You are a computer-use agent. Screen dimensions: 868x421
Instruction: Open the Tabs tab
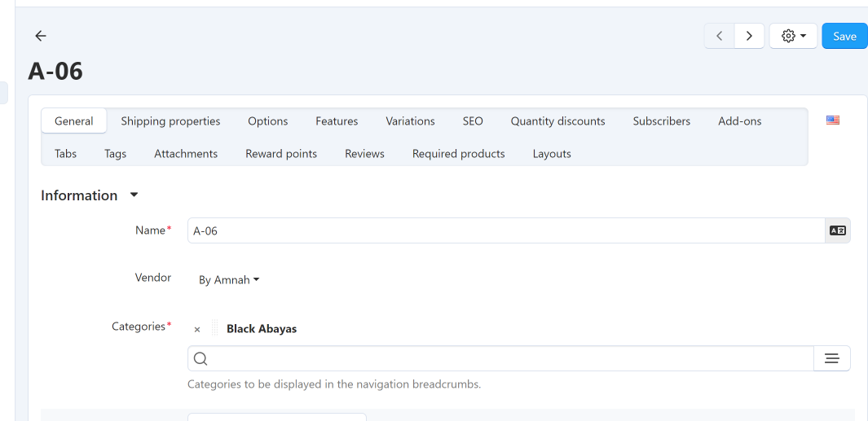point(65,154)
